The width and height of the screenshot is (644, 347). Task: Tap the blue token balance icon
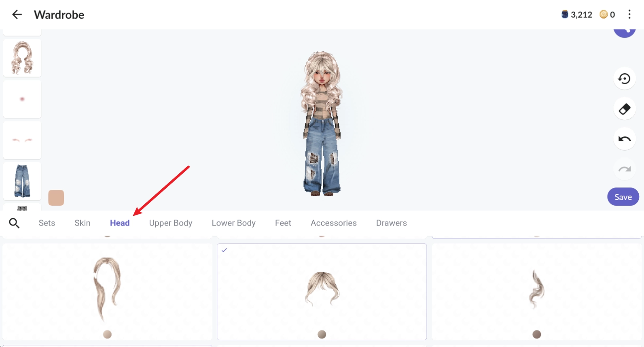[x=565, y=15]
